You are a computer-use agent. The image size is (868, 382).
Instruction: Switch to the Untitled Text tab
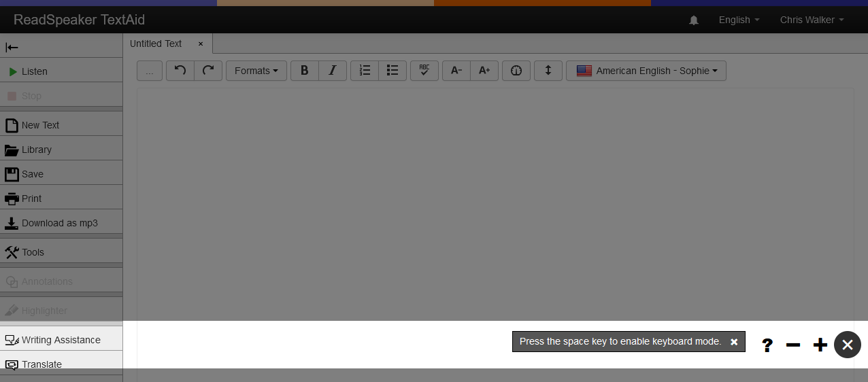tap(156, 44)
